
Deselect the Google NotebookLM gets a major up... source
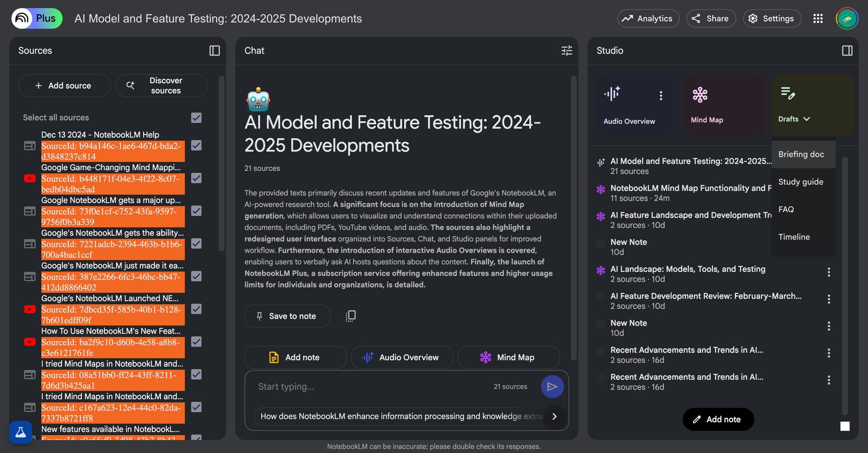[196, 211]
